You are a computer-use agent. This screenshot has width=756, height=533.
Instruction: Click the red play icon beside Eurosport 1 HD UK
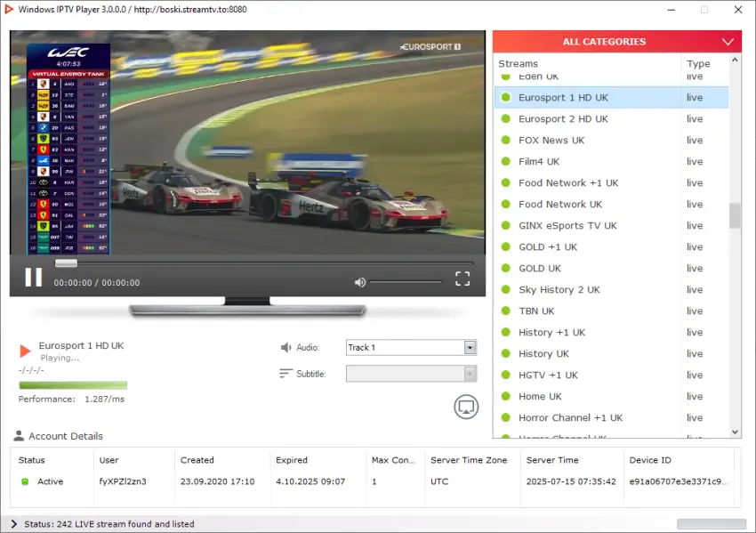(25, 351)
